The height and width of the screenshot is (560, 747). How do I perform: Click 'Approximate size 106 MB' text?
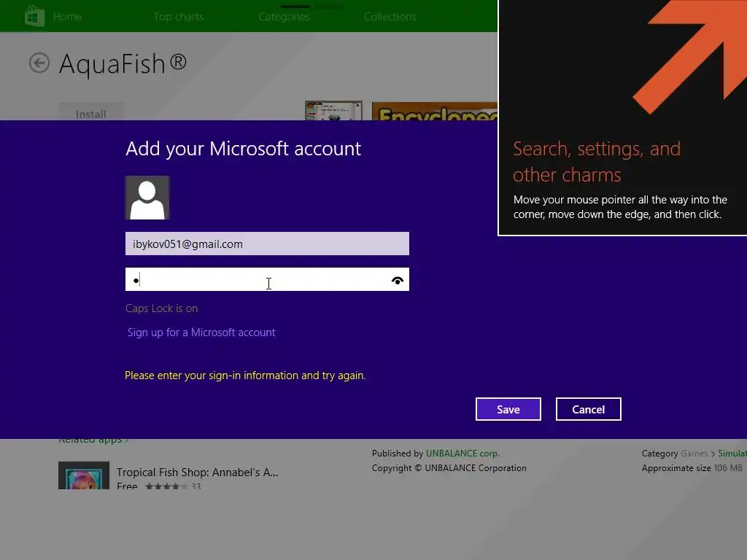(692, 468)
